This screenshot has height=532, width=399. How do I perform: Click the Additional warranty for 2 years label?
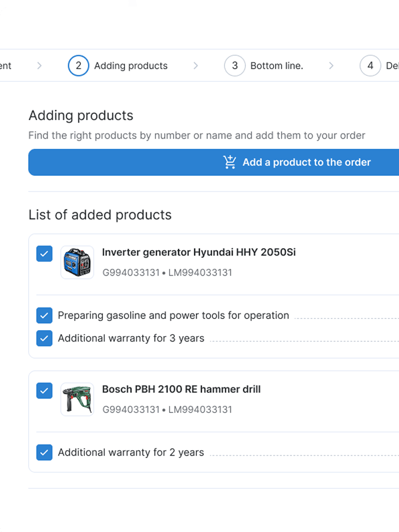pyautogui.click(x=131, y=452)
